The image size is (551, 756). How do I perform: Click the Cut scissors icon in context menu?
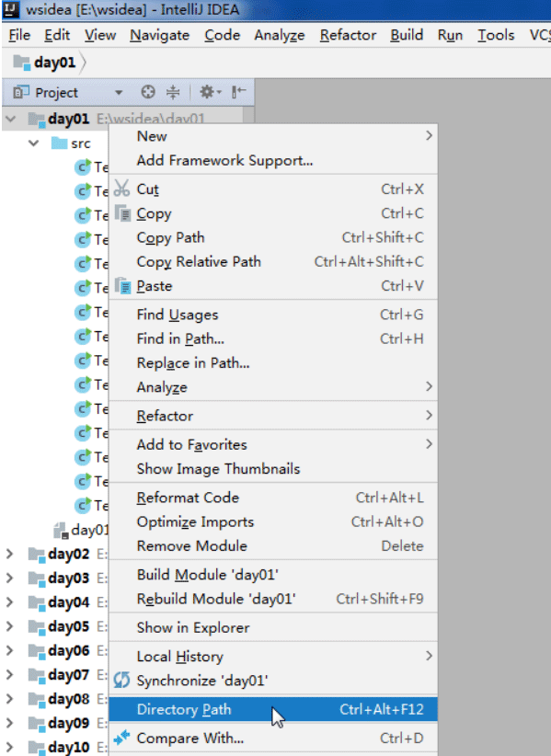point(121,189)
